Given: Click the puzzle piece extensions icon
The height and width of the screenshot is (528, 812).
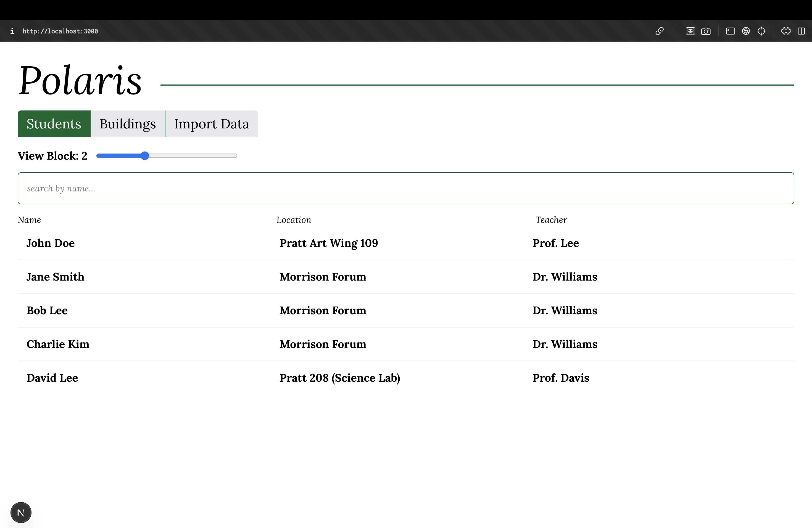Looking at the screenshot, I should pyautogui.click(x=786, y=31).
